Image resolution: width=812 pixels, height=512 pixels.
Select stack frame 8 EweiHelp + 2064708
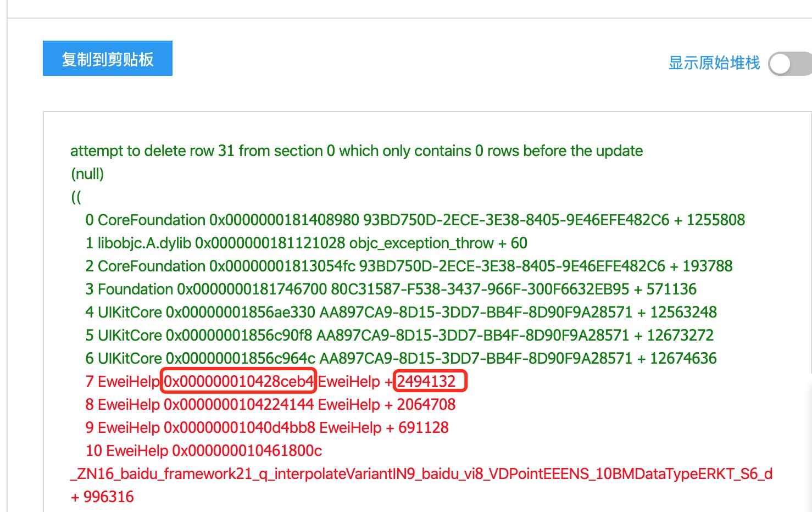click(x=270, y=405)
